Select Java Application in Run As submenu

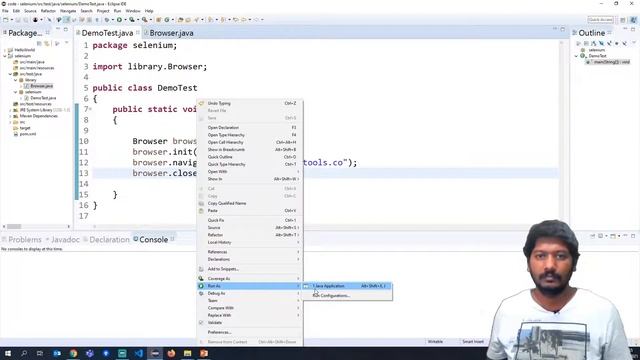pyautogui.click(x=347, y=286)
